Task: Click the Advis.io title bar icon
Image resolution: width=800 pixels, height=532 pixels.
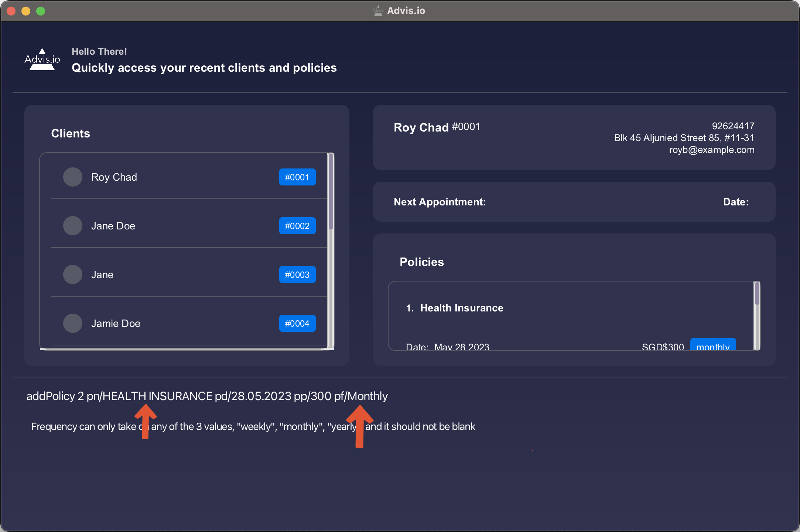Action: 378,11
